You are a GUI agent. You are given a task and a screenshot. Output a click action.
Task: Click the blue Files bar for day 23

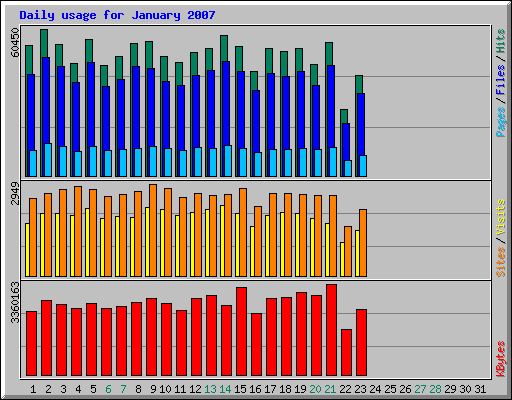361,124
